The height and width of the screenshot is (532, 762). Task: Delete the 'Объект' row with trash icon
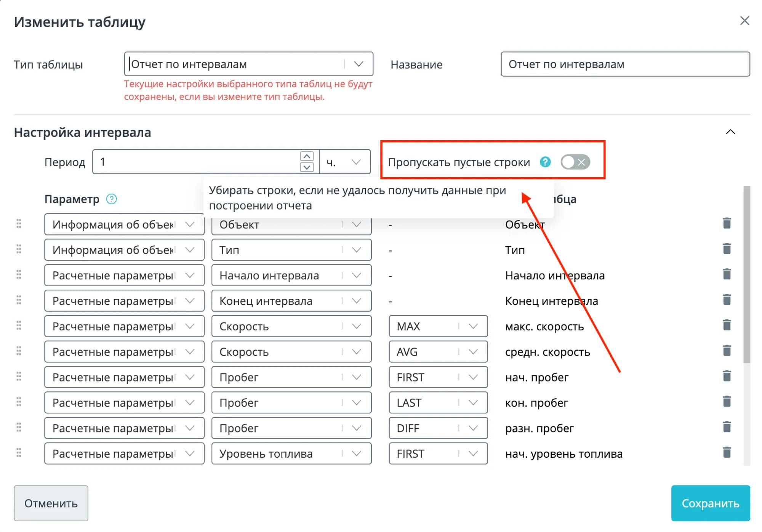tap(727, 223)
